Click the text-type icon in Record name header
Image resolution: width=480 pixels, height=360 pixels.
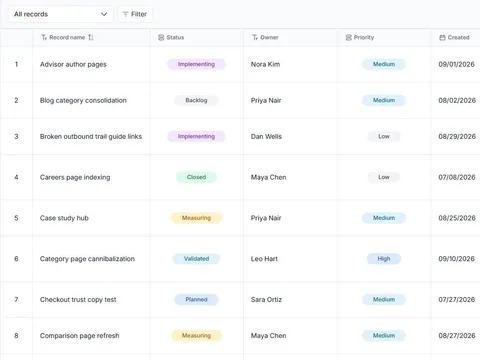pyautogui.click(x=44, y=37)
